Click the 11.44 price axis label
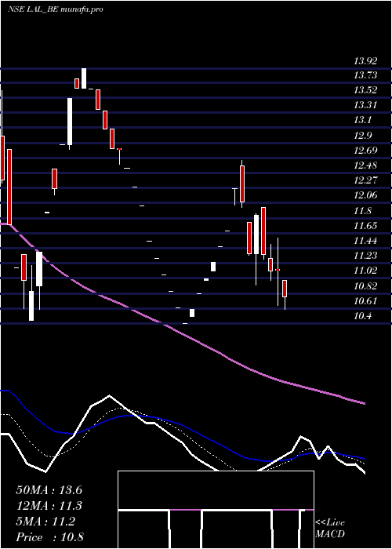Image resolution: width=392 pixels, height=549 pixels. click(365, 241)
